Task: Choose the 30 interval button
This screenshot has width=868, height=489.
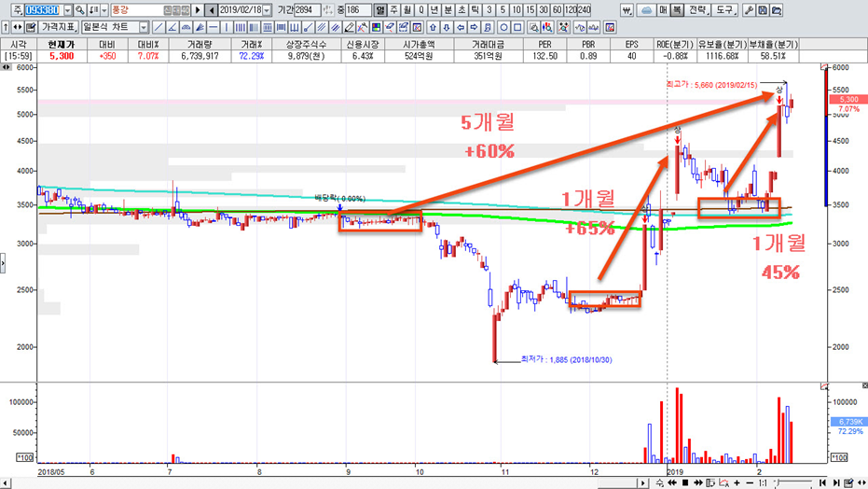Action: point(543,10)
